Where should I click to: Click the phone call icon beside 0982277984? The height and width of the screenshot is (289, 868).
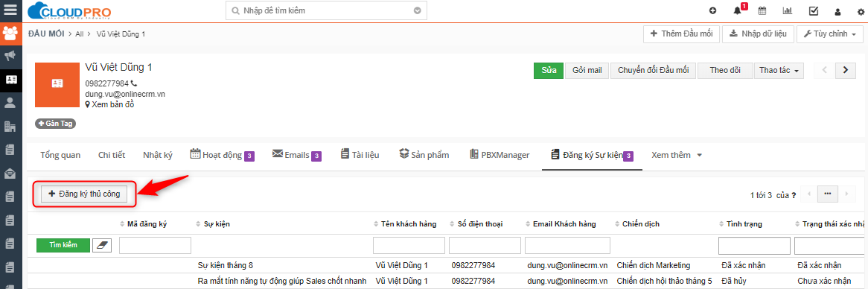click(134, 83)
